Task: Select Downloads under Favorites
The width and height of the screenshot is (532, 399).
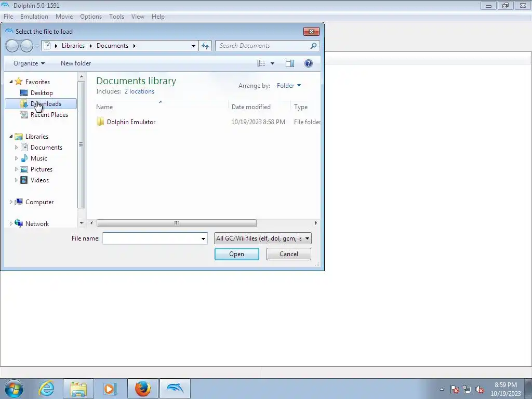Action: [x=41, y=103]
